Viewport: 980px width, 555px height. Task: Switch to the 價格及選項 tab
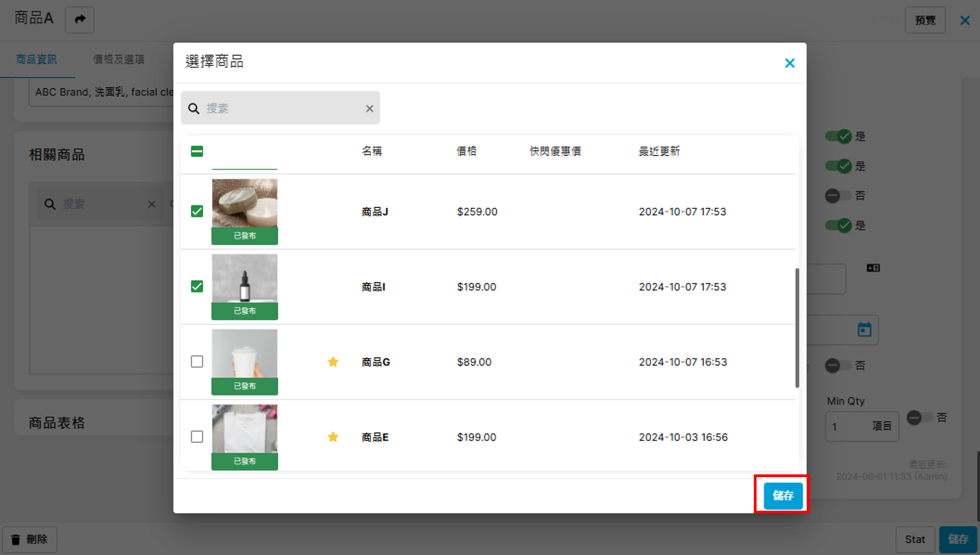coord(119,59)
